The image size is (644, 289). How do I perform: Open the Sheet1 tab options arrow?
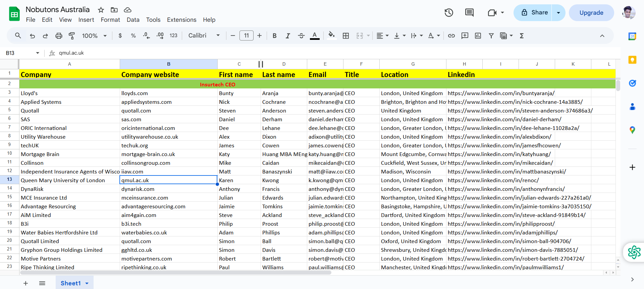[87, 283]
